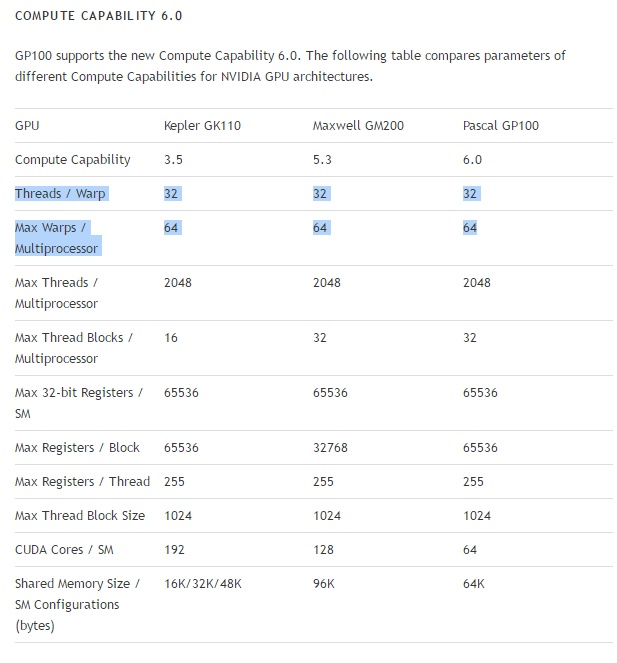Click the Max Thread Block Size label
This screenshot has height=663, width=617.
click(x=80, y=516)
